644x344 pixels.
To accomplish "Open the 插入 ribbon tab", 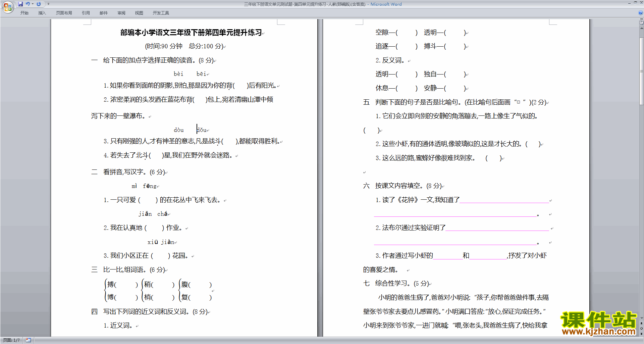I will [42, 13].
